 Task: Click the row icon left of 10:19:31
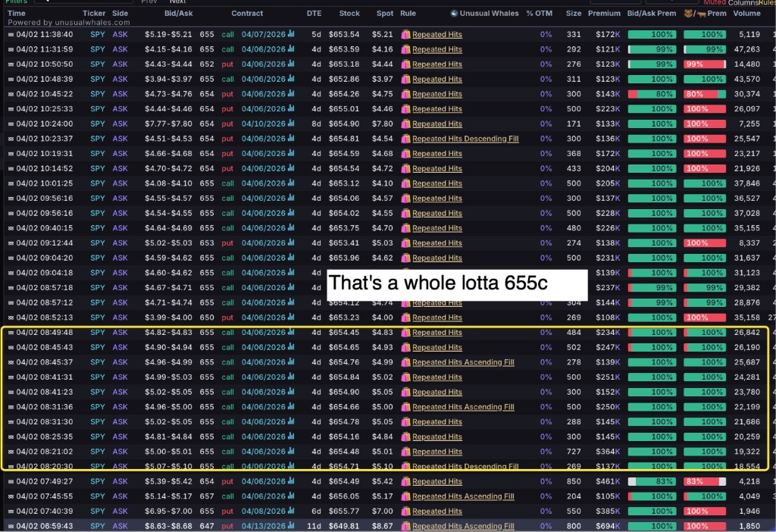point(11,153)
